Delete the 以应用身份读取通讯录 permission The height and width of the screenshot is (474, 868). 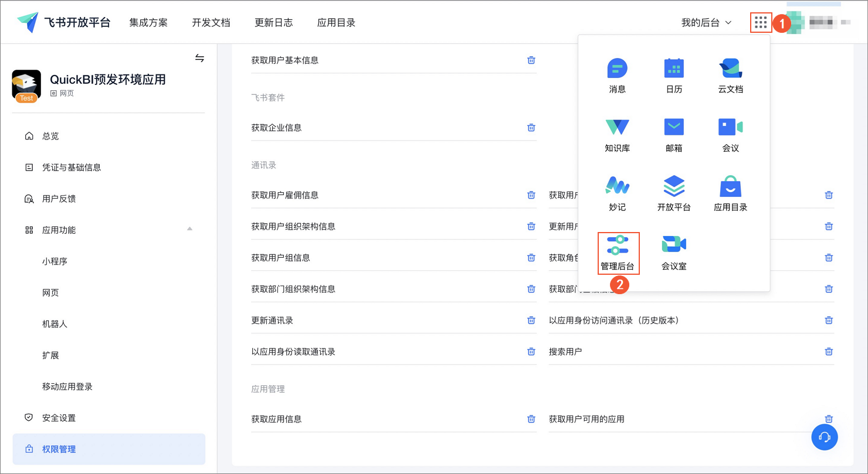point(531,352)
